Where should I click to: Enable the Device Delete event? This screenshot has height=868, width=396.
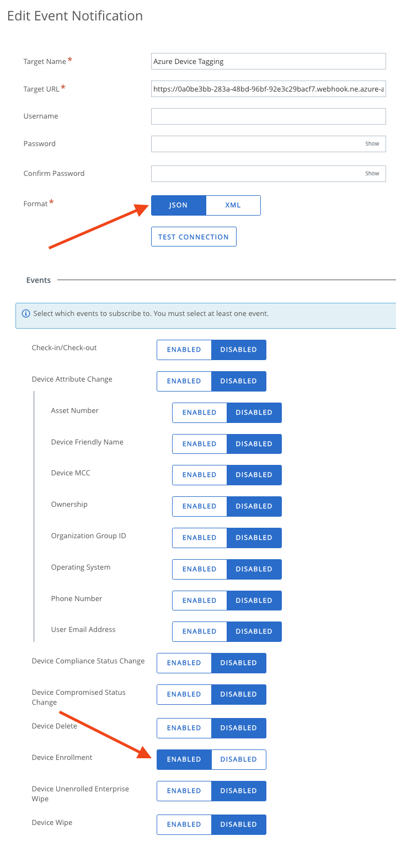[x=184, y=728]
